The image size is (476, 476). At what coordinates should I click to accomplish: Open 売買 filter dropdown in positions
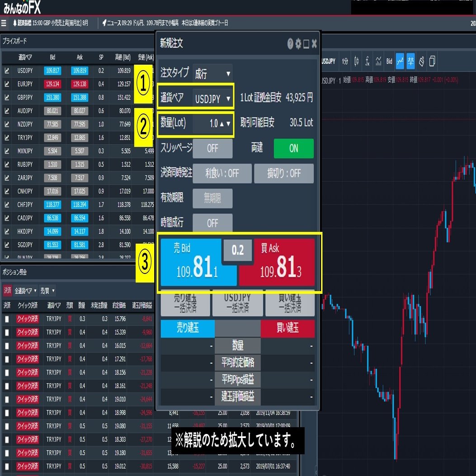(x=47, y=291)
